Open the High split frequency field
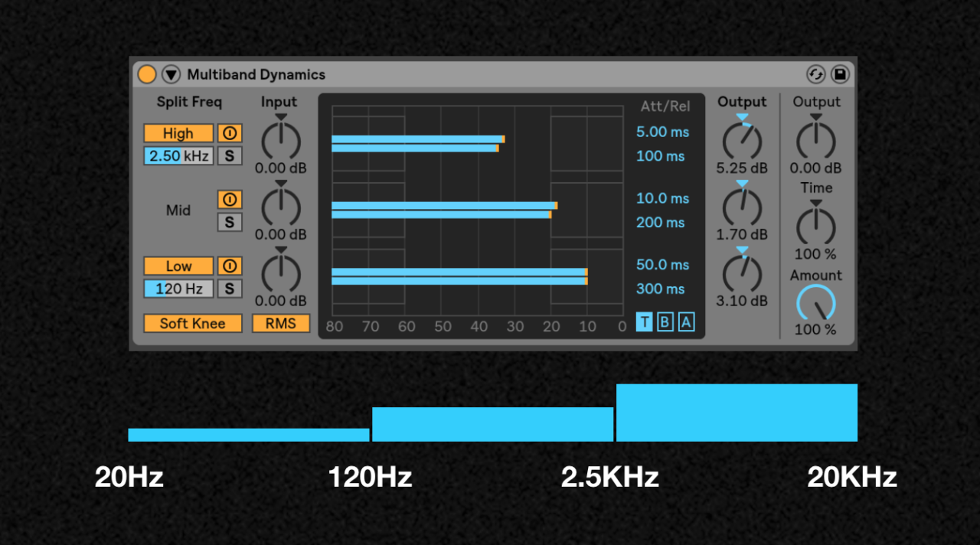 pyautogui.click(x=178, y=155)
